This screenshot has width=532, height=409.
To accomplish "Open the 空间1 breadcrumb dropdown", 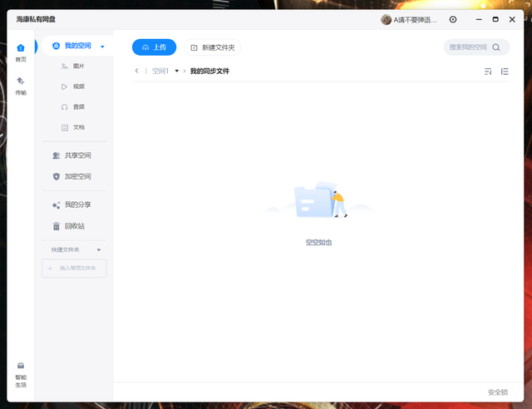I will [x=177, y=71].
